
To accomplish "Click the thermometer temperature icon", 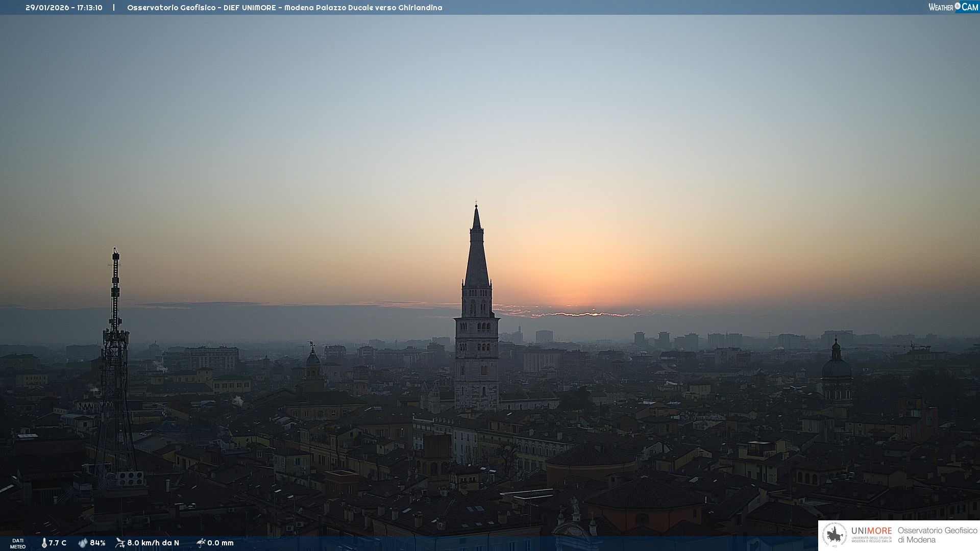I will click(x=44, y=543).
